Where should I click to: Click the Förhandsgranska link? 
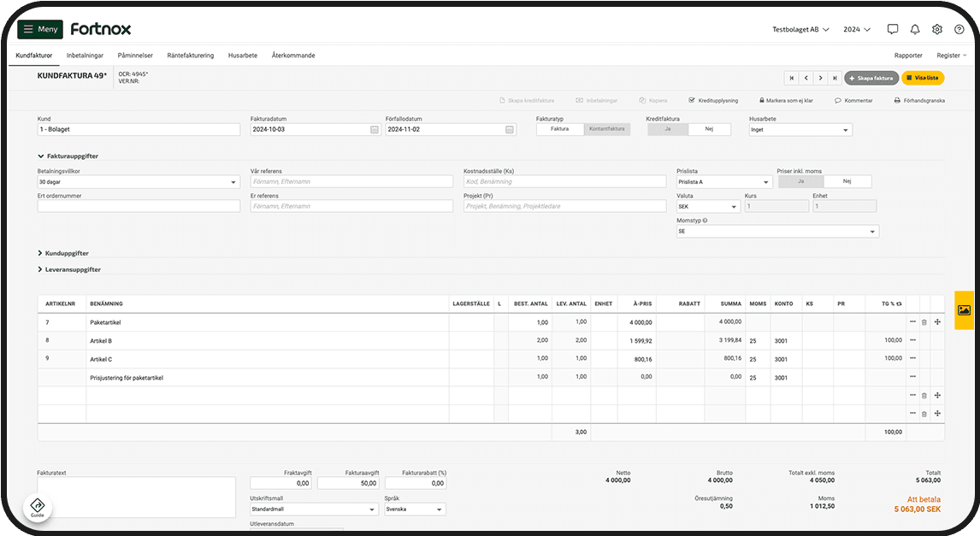(919, 100)
